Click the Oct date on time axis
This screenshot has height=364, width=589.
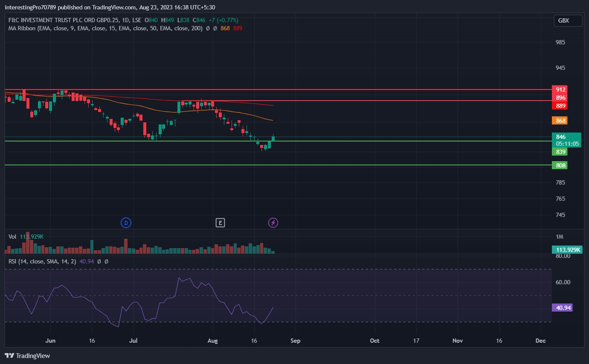[374, 341]
